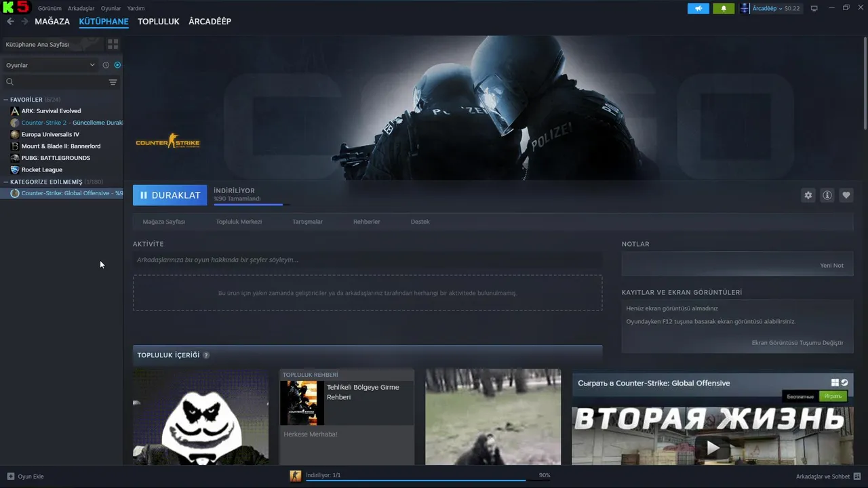Image resolution: width=868 pixels, height=488 pixels.
Task: Go to the MAĞAZA tab
Action: (52, 22)
